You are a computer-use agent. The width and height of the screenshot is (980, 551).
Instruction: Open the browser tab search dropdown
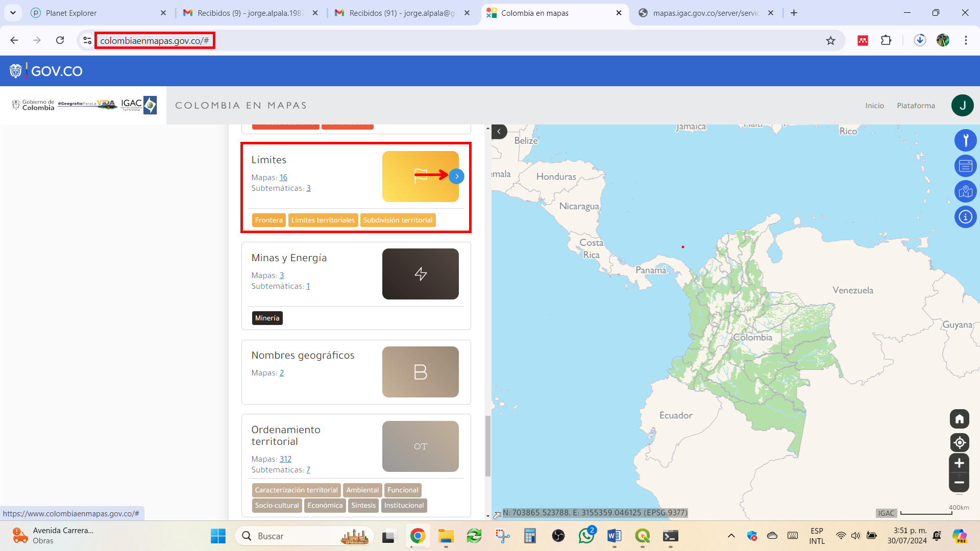tap(13, 13)
